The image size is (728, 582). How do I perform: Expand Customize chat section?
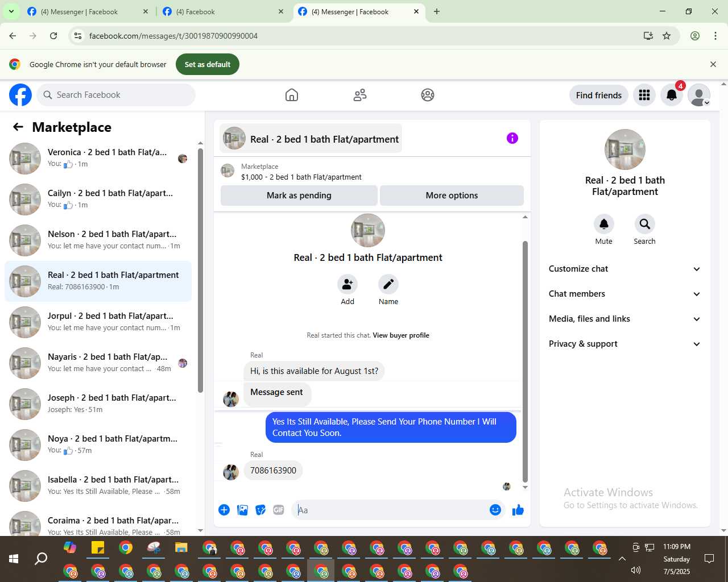click(625, 269)
